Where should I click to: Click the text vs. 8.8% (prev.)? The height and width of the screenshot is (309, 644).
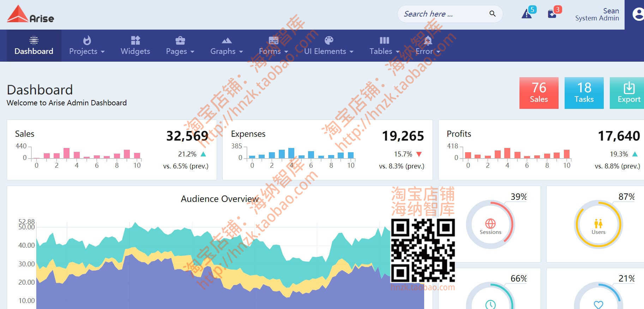point(618,166)
